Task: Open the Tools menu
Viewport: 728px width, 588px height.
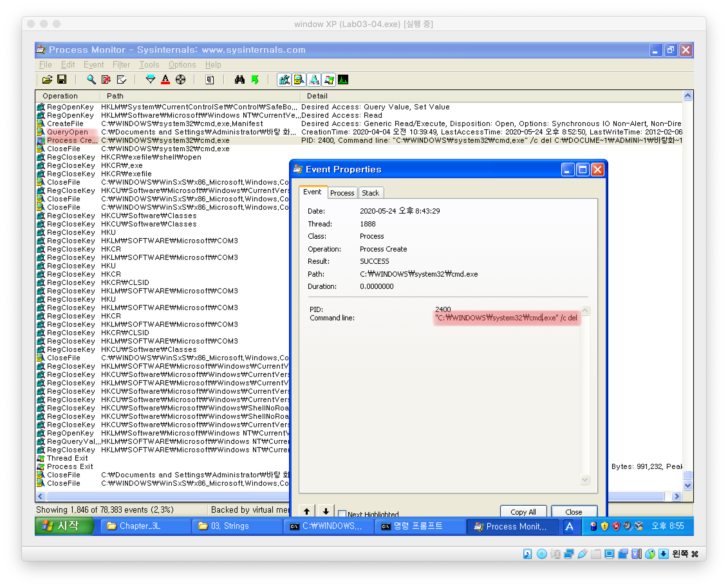Action: coord(149,65)
